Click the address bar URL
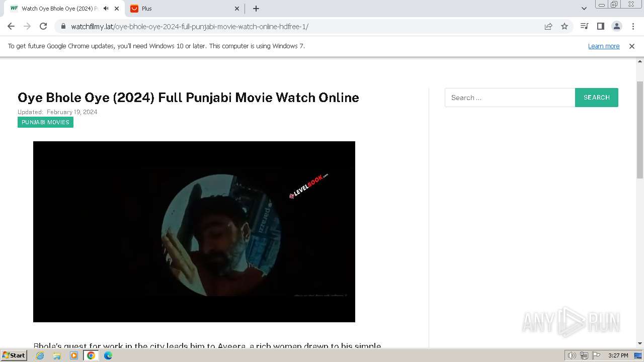This screenshot has width=644, height=362. click(190, 27)
